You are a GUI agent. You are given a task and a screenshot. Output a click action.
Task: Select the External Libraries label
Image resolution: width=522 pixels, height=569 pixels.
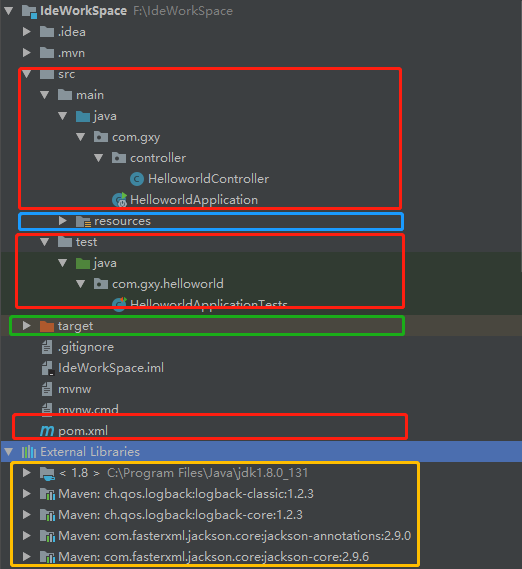pos(90,452)
